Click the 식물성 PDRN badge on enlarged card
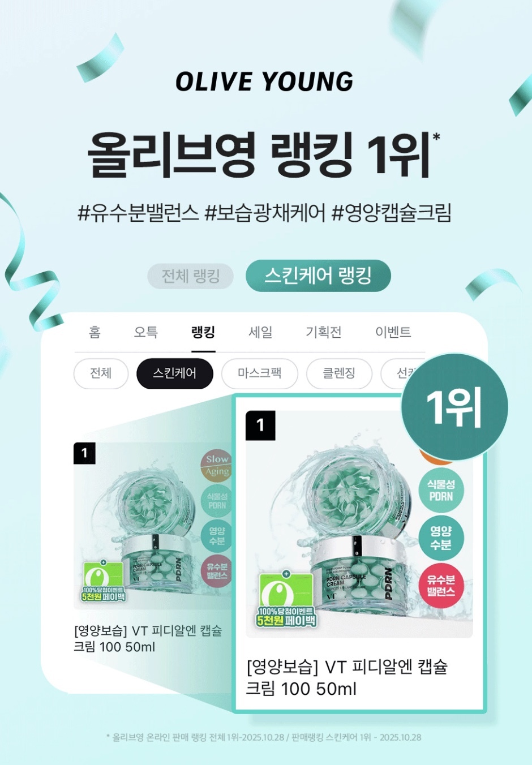The width and height of the screenshot is (532, 765). point(441,491)
